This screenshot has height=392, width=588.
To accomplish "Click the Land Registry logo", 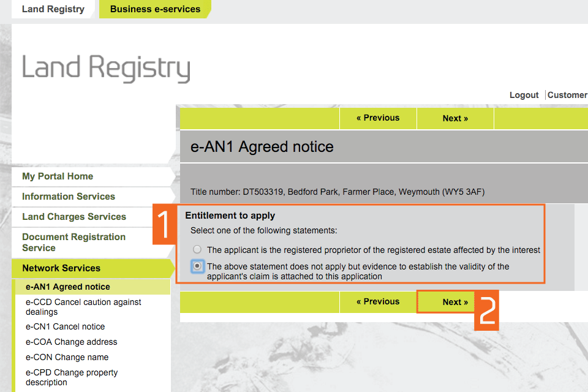I will point(106,68).
